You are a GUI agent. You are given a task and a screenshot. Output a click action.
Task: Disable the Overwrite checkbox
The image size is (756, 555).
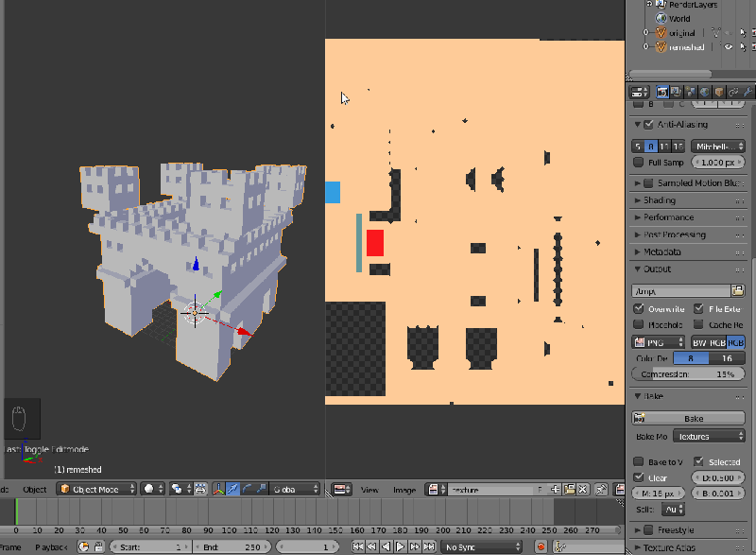[638, 308]
